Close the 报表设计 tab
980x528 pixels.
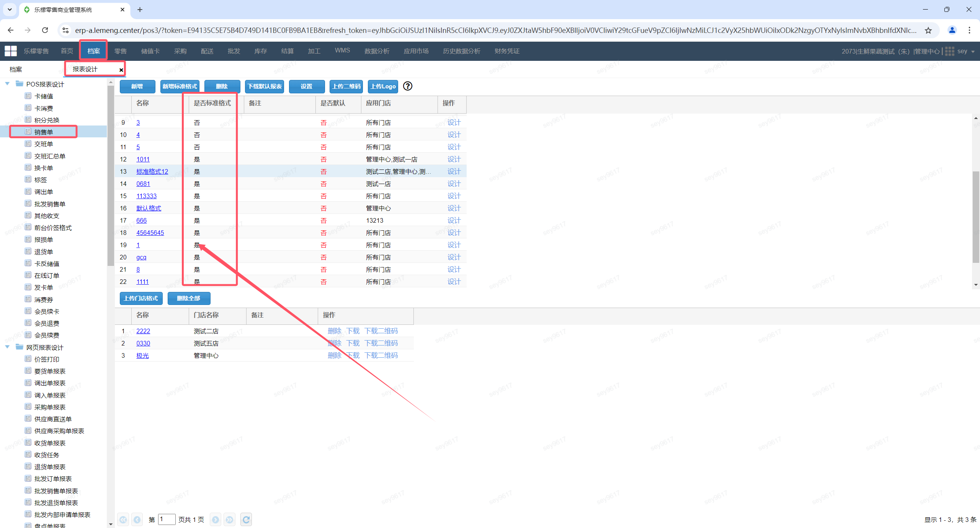121,70
